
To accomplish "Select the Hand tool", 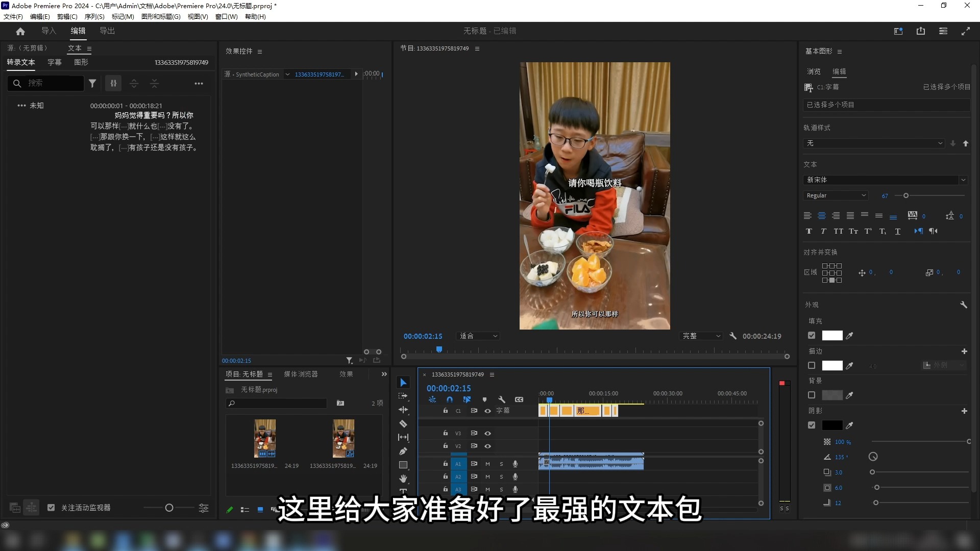I will (403, 478).
